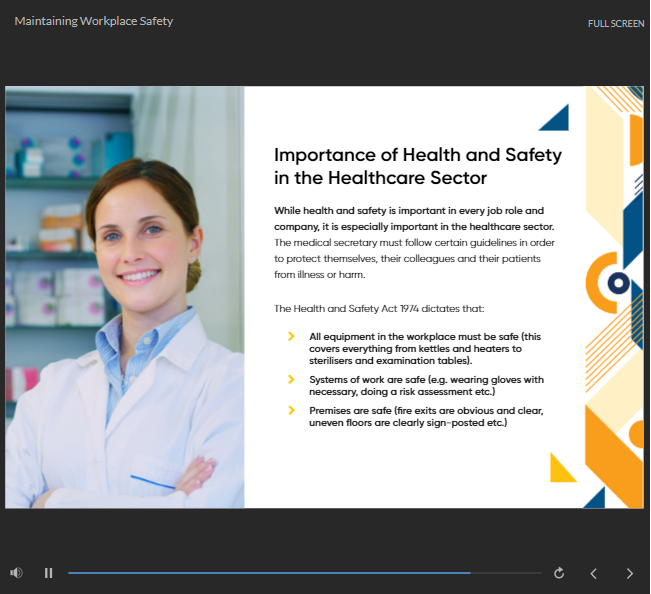Click the replay circular arrow icon
This screenshot has height=594, width=651.
pos(559,573)
